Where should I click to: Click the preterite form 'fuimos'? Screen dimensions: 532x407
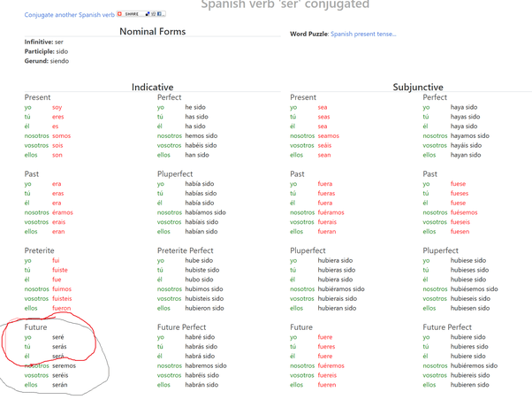62,288
